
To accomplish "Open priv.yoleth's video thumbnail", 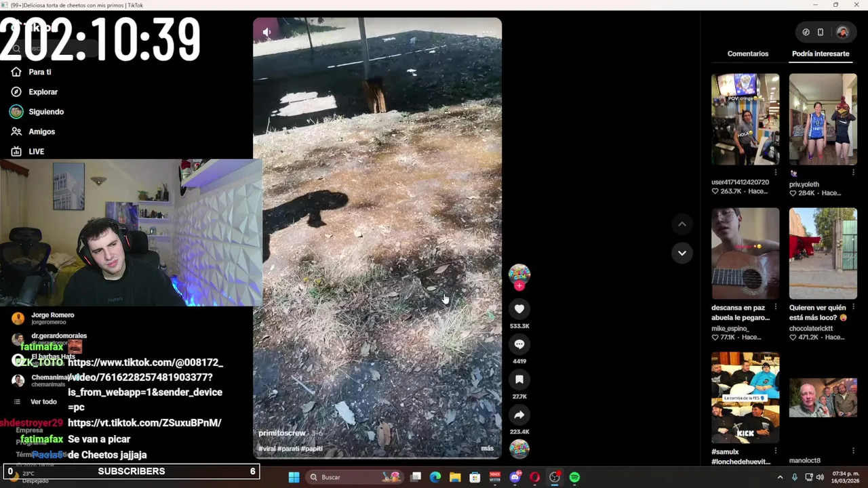I will click(x=823, y=119).
